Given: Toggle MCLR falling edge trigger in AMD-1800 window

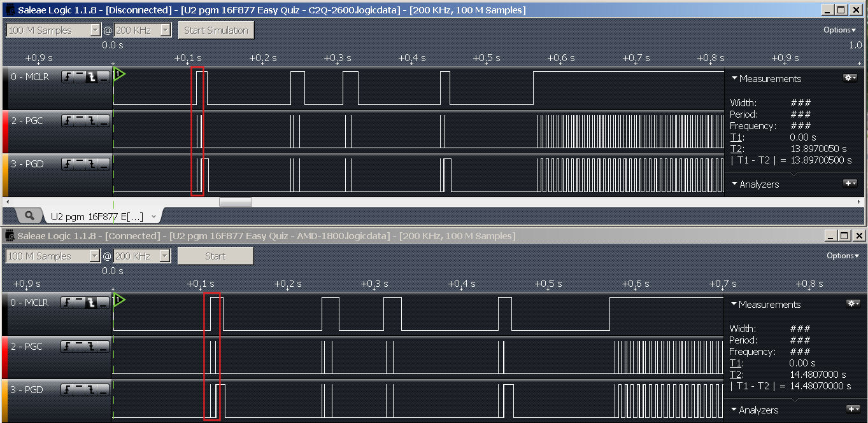Looking at the screenshot, I should 91,303.
